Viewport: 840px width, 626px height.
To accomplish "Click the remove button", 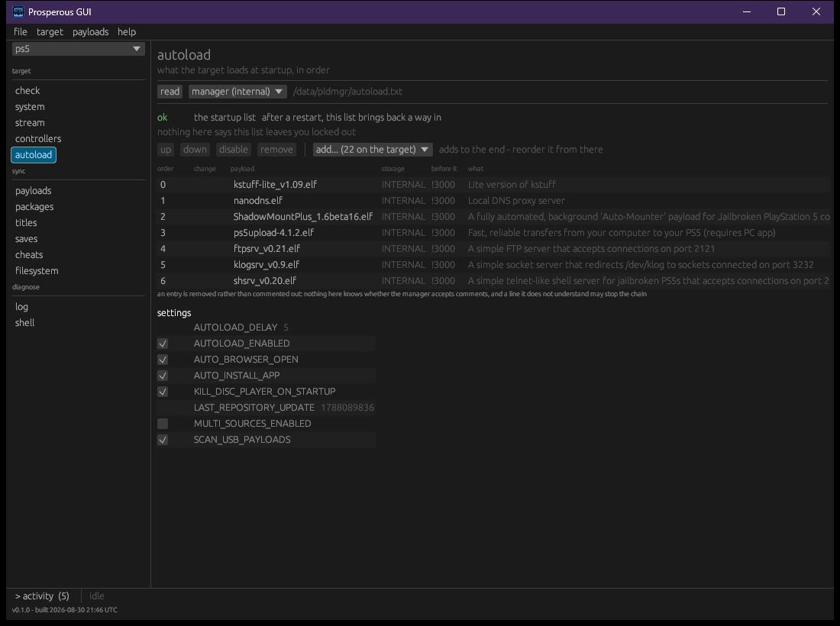I will click(x=276, y=150).
